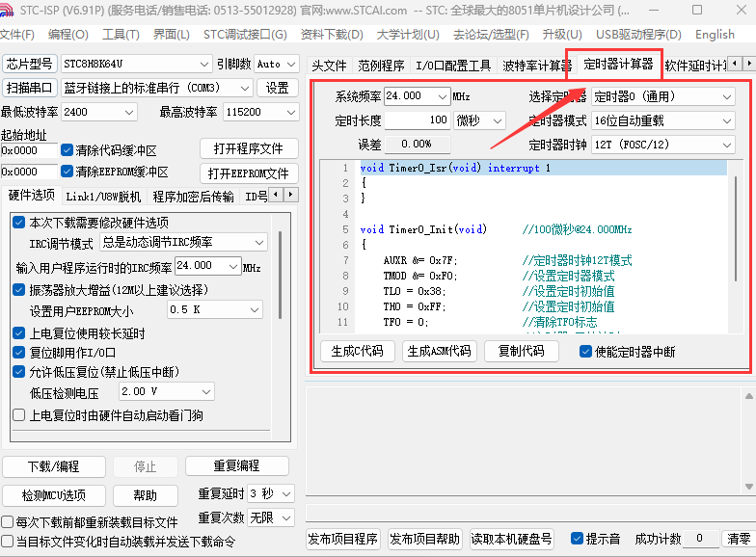Open the STC调试接口(G) menu

pyautogui.click(x=245, y=35)
